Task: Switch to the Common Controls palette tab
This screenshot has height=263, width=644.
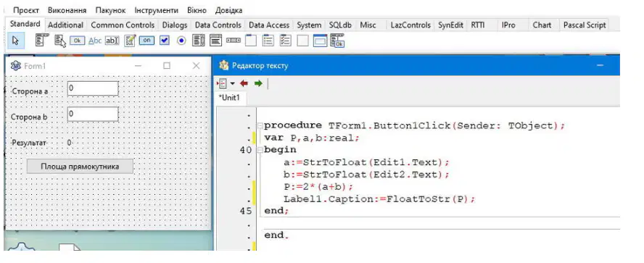Action: click(123, 25)
